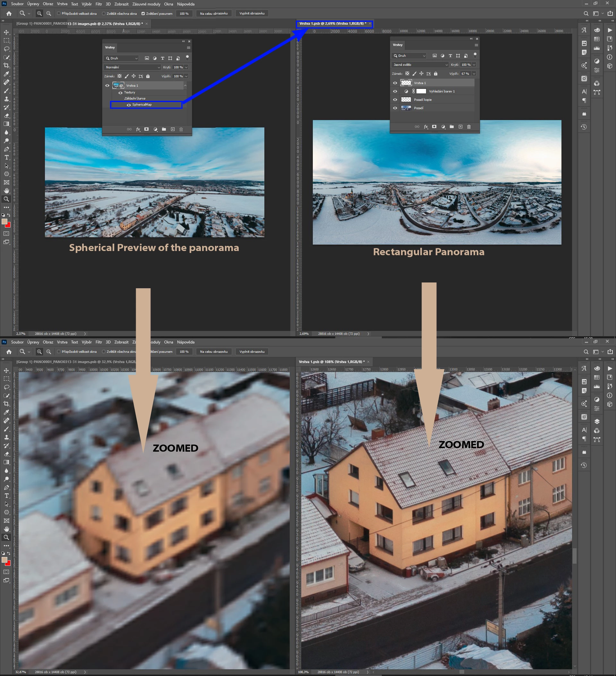Image resolution: width=616 pixels, height=676 pixels.
Task: Click the Home icon in top options bar
Action: click(9, 13)
